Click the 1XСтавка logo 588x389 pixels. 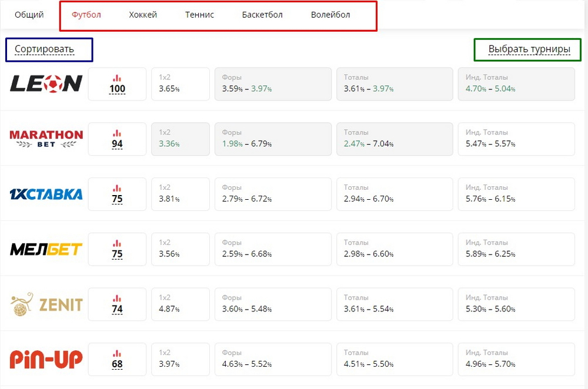click(x=46, y=194)
